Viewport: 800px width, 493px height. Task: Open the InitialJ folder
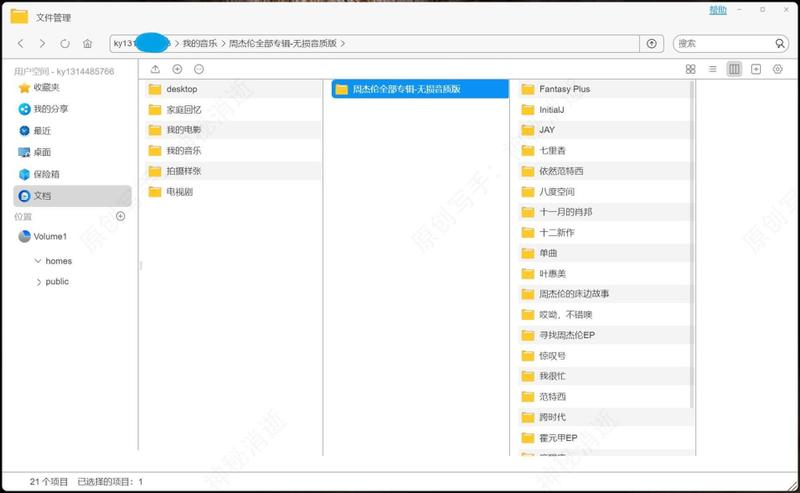pyautogui.click(x=605, y=110)
